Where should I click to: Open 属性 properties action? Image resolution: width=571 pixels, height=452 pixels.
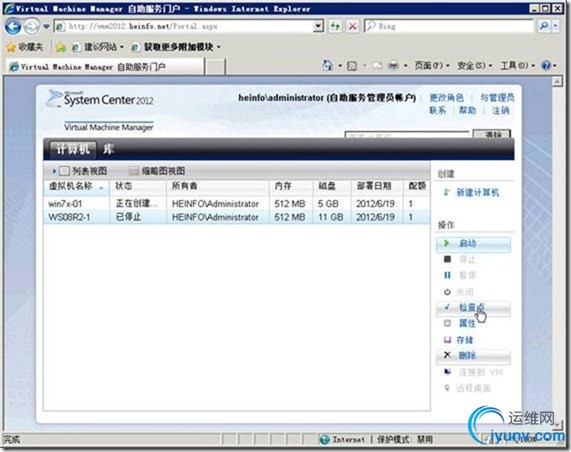[x=467, y=323]
